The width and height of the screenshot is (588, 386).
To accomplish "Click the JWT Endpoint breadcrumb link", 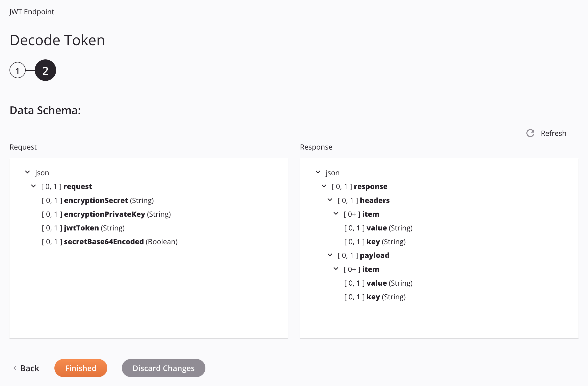I will click(x=31, y=11).
